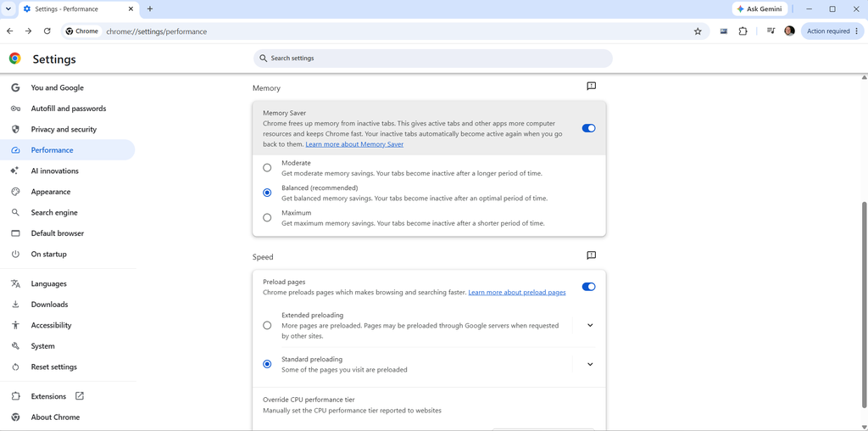Send feedback on Speed section
Image resolution: width=868 pixels, height=431 pixels.
[x=591, y=255]
